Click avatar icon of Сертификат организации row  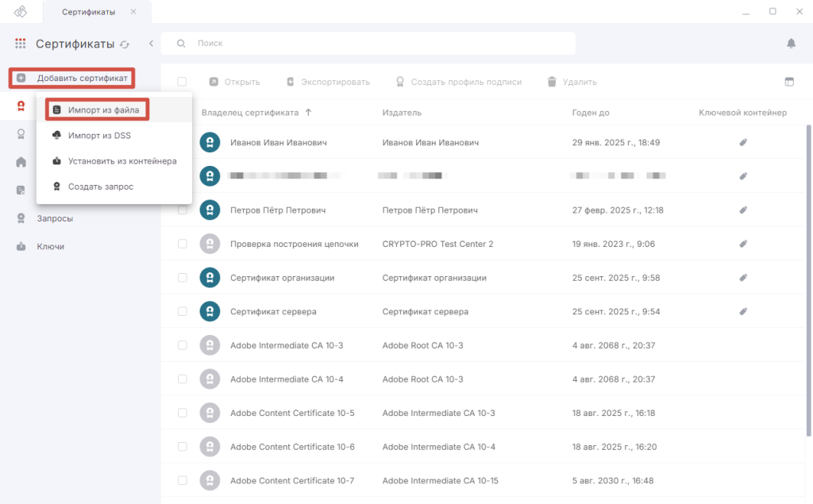point(210,278)
